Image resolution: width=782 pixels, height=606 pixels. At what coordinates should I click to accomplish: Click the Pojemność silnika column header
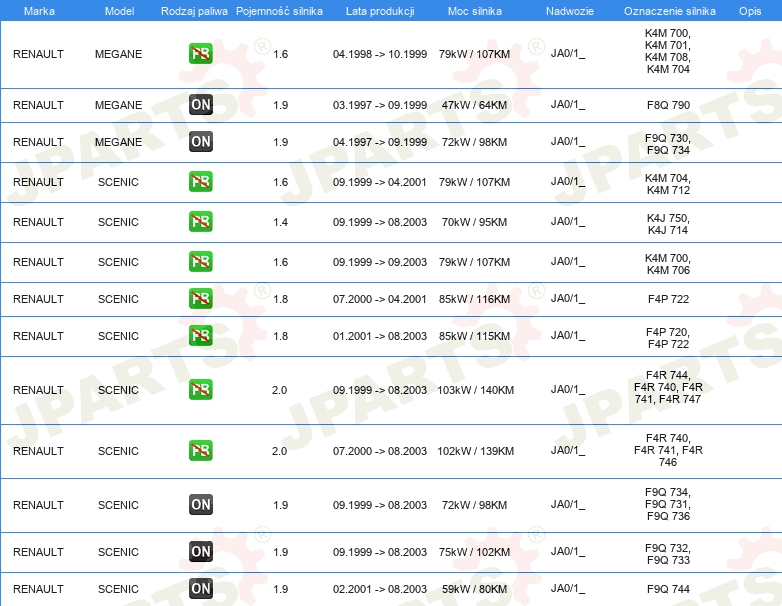pos(279,11)
